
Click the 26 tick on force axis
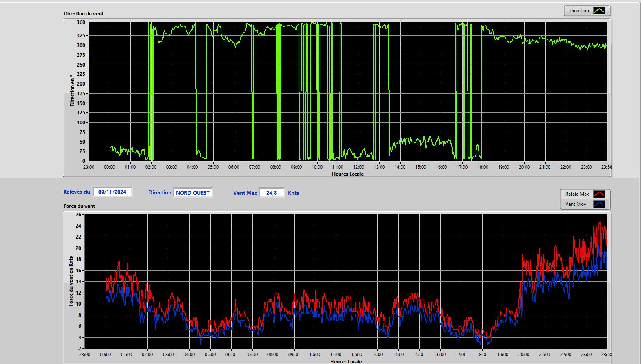click(78, 214)
